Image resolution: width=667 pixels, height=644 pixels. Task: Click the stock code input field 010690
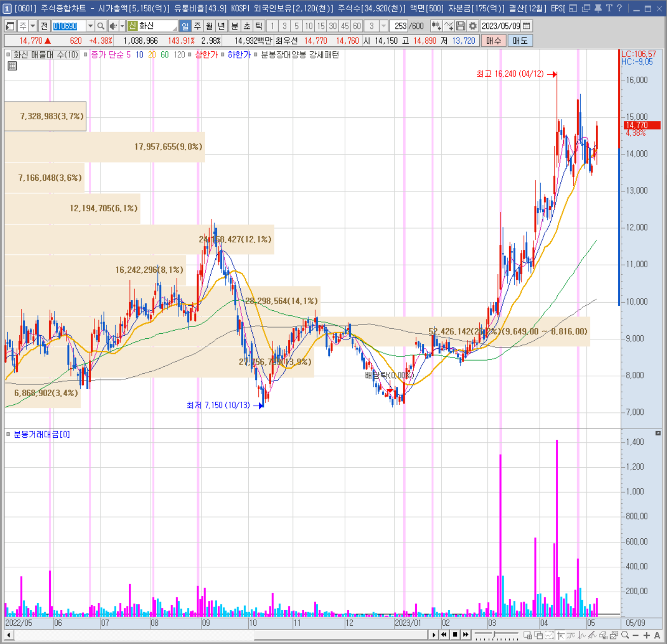coord(69,26)
